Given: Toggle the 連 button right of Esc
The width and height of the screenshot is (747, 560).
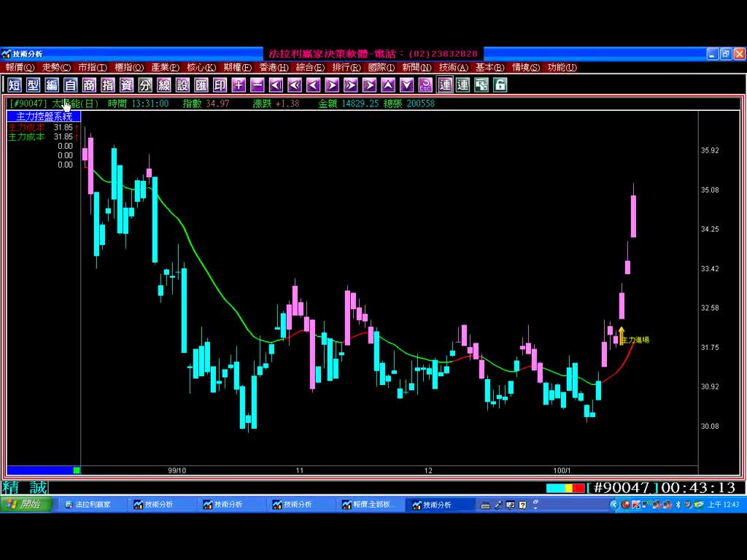Looking at the screenshot, I should tap(445, 85).
